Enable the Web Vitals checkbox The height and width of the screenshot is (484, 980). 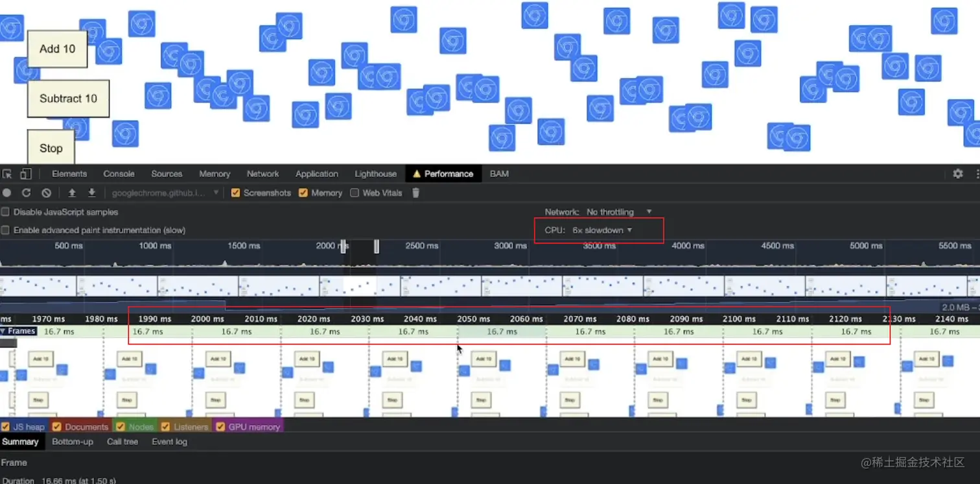(x=355, y=193)
